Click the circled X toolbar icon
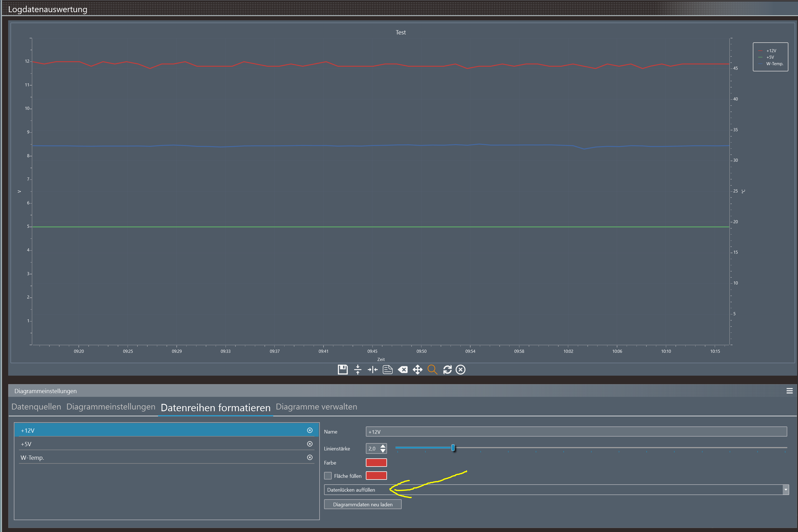 point(460,369)
